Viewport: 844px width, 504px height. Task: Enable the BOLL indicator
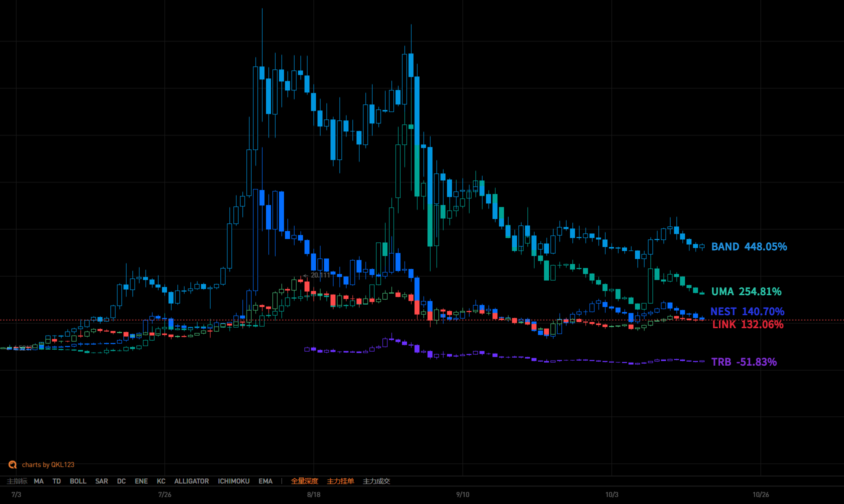pyautogui.click(x=78, y=481)
